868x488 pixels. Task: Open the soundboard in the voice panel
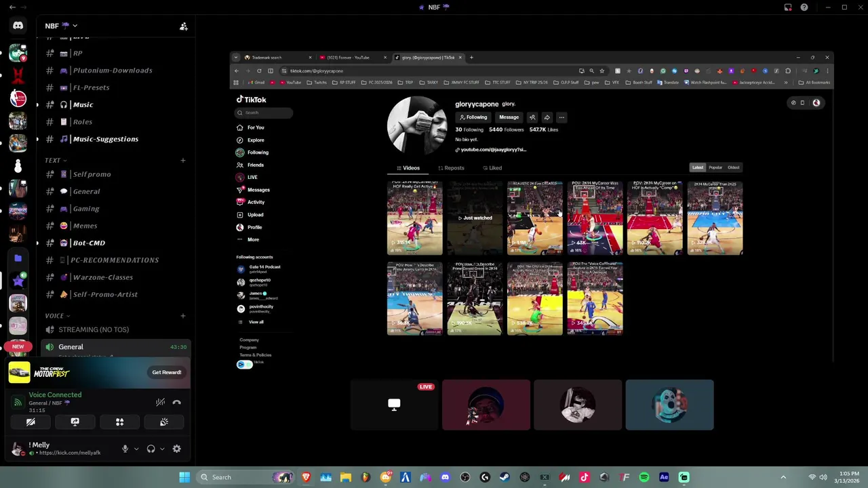(x=164, y=422)
